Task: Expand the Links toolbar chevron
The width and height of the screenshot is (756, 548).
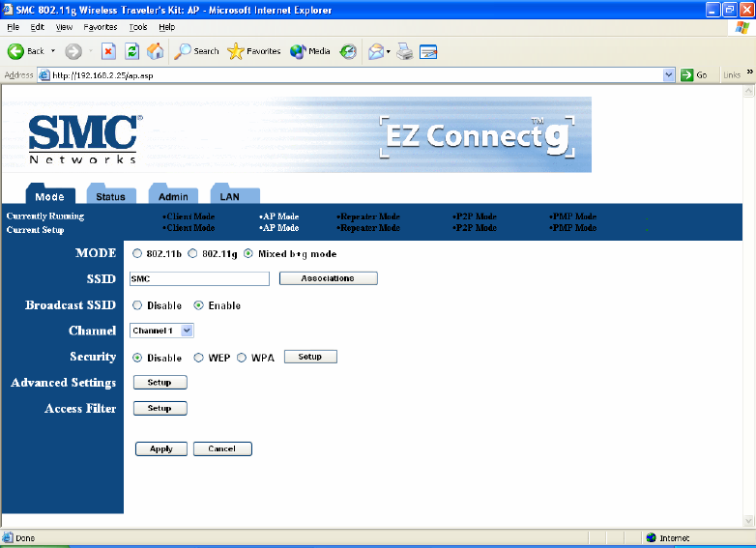Action: tap(750, 72)
